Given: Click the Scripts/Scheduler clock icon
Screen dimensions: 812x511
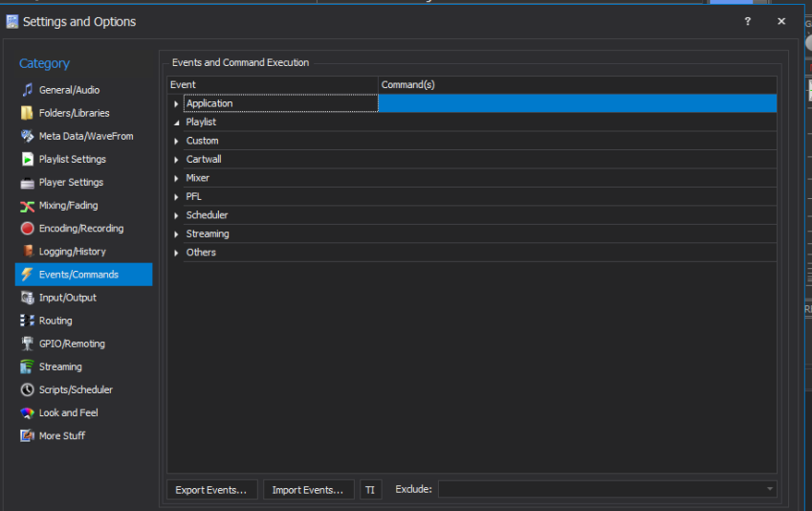Looking at the screenshot, I should (27, 389).
